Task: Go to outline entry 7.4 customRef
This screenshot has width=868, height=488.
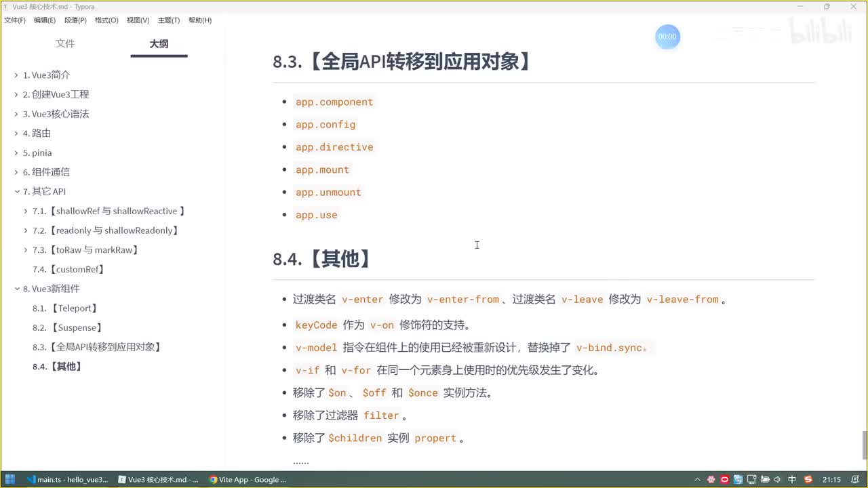Action: pyautogui.click(x=69, y=269)
